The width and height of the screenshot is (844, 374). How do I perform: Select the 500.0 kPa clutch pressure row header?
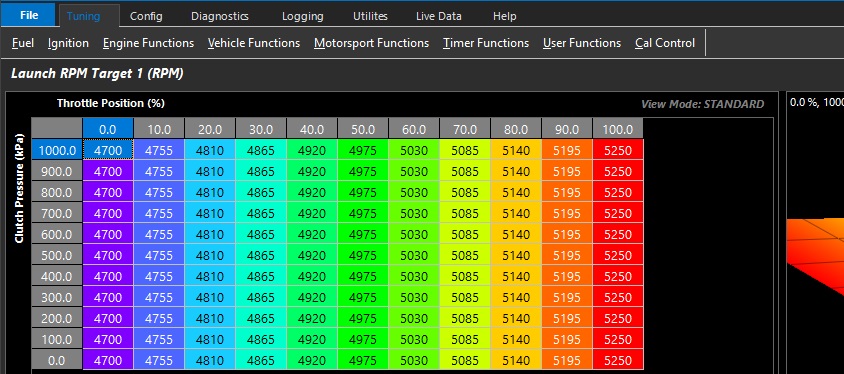tap(57, 255)
